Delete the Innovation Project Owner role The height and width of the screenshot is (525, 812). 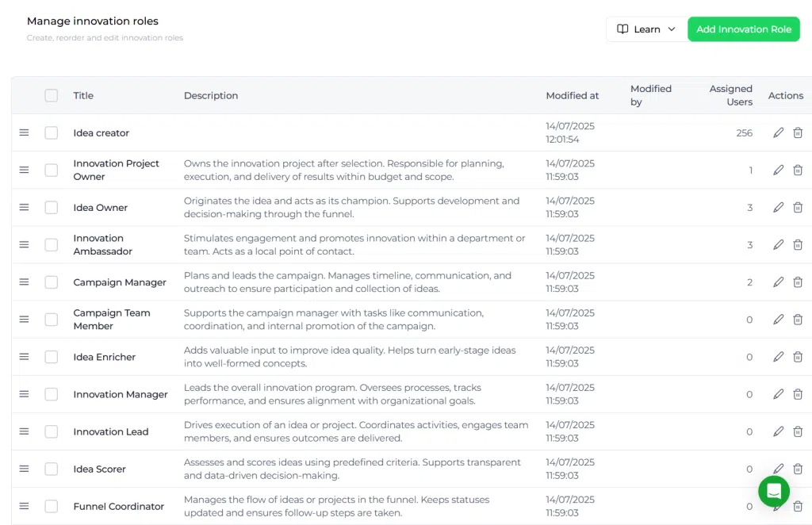click(798, 170)
